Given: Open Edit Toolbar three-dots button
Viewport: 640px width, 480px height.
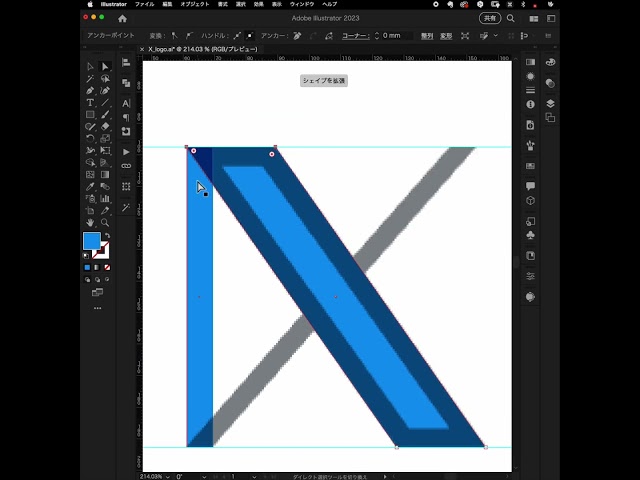Looking at the screenshot, I should pos(98,308).
